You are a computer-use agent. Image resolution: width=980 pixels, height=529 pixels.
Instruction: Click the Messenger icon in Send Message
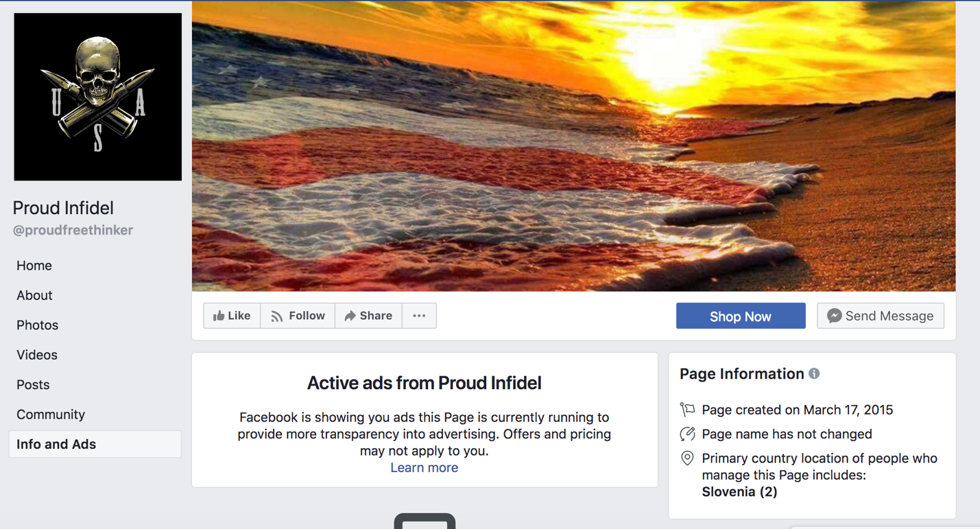click(x=834, y=316)
